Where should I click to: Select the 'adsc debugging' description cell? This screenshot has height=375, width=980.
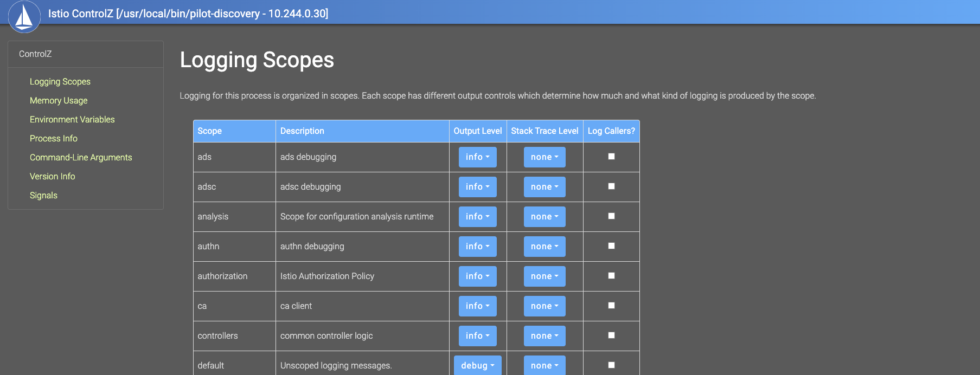[x=362, y=187]
